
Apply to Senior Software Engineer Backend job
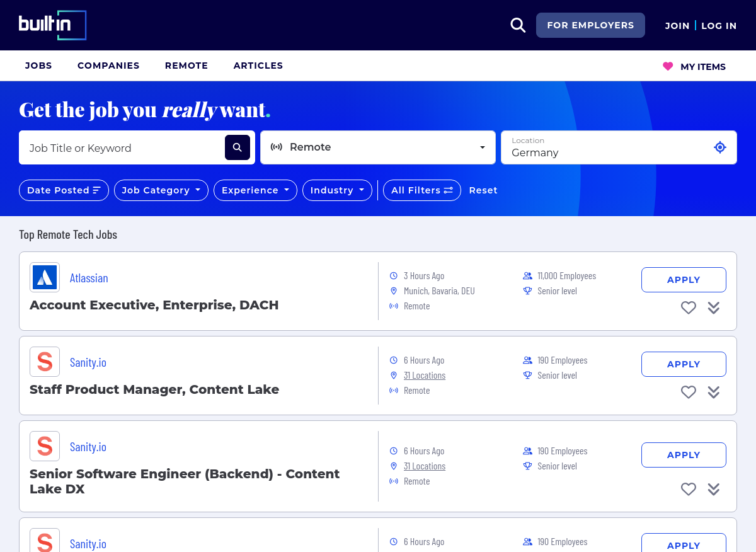point(684,455)
